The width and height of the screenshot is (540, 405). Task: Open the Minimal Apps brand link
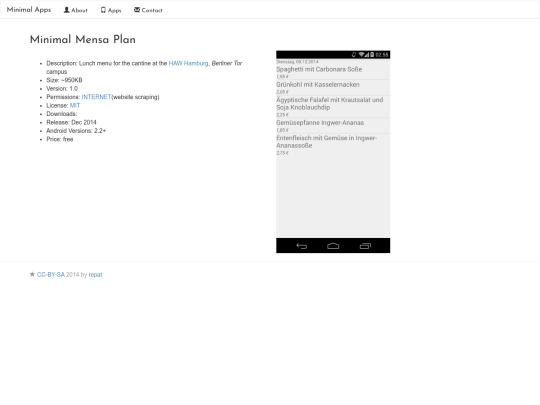[29, 10]
